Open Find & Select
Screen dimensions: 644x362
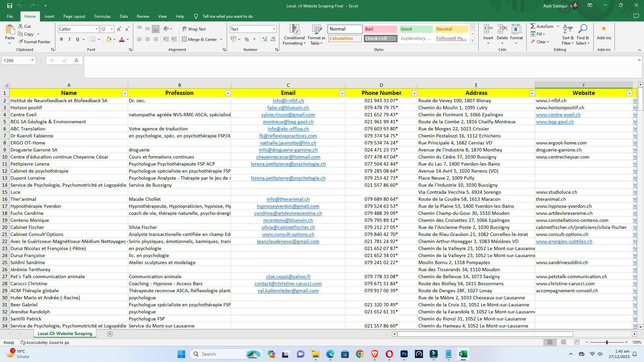[x=583, y=34]
